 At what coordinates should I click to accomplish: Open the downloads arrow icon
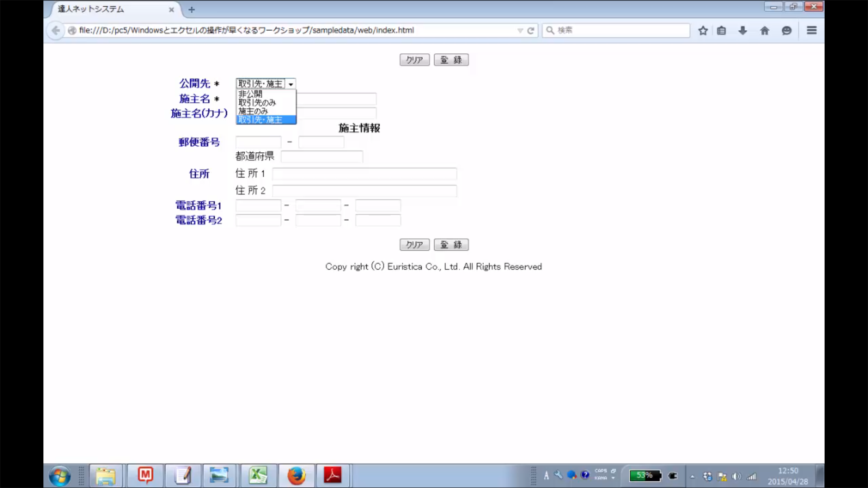[742, 31]
